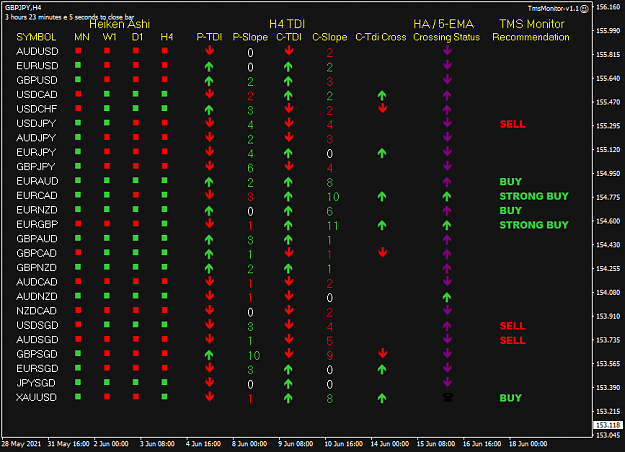Click EURJPY C-Tdi Cross green up arrow
Screen dimensions: 625x452
382,153
